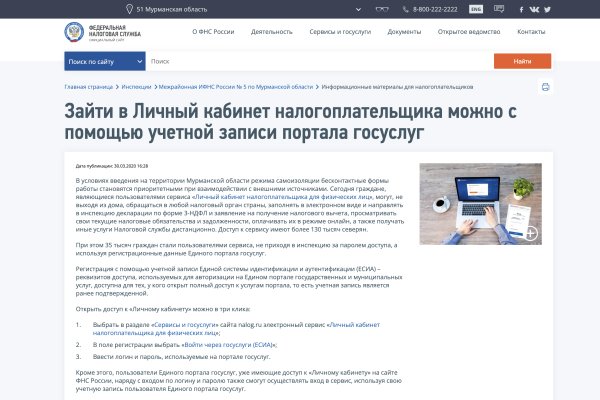Print the page using printer icon
600x400 pixels.
pos(545,87)
